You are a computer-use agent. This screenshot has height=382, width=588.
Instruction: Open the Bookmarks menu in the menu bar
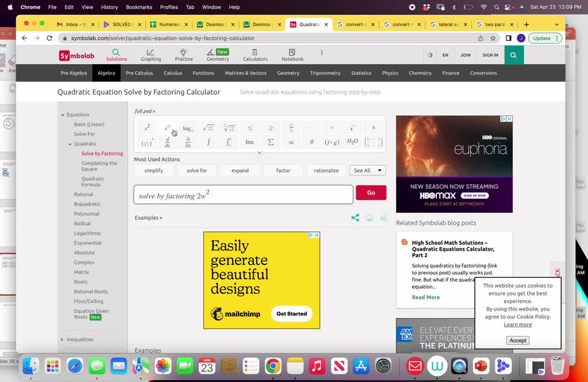point(138,7)
